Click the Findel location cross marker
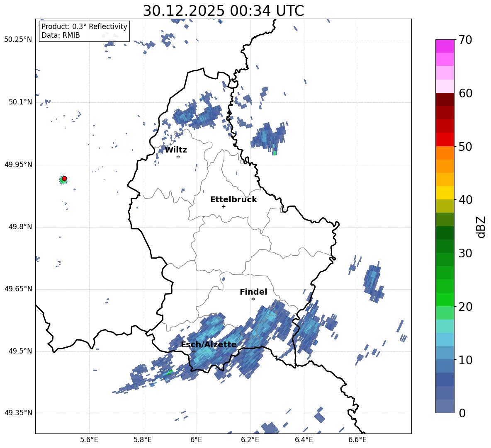The width and height of the screenshot is (491, 448). tap(253, 299)
